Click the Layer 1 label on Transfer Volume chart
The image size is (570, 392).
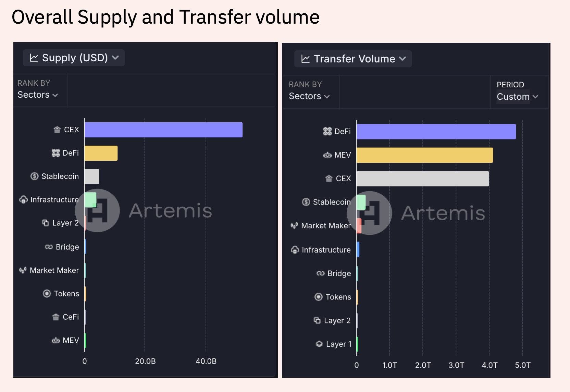339,344
